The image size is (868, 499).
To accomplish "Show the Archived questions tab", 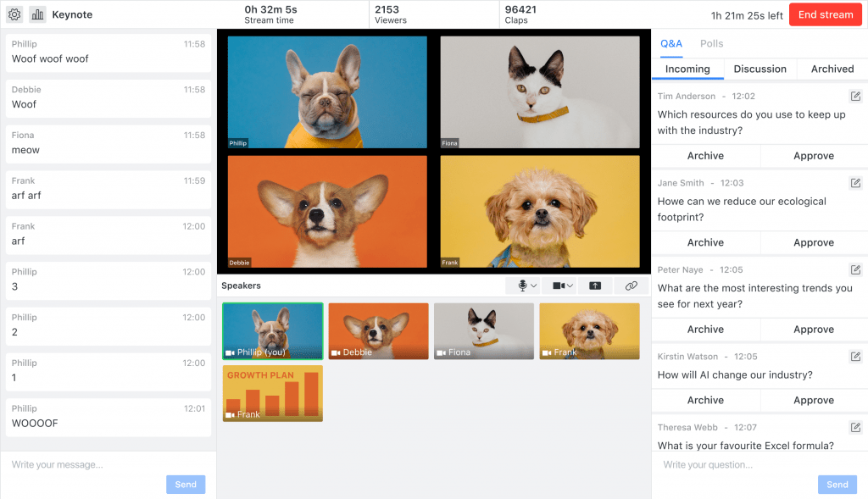I will (x=832, y=69).
